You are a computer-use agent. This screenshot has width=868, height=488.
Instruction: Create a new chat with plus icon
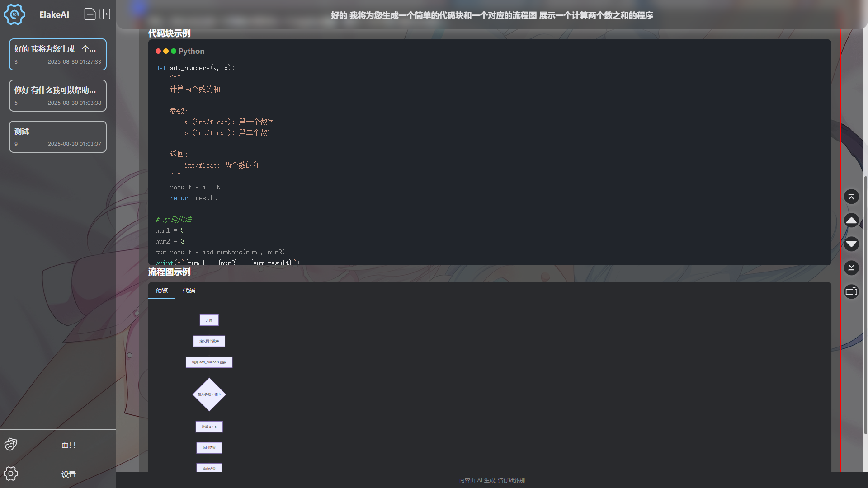pos(90,14)
